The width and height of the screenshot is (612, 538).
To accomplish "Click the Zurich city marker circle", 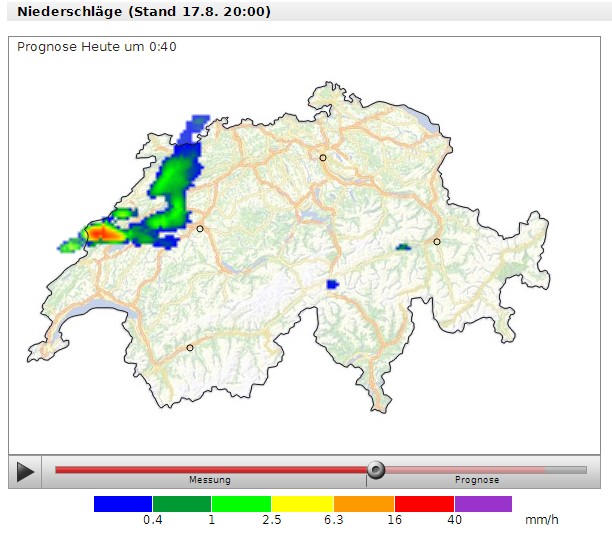I will click(x=323, y=158).
